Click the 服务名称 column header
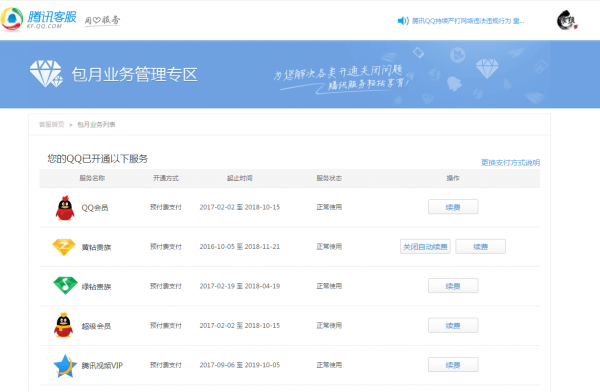Image resolution: width=600 pixels, height=392 pixels. (92, 178)
